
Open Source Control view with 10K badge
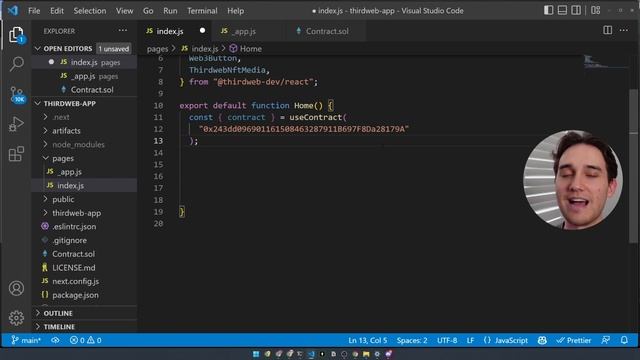(17, 95)
